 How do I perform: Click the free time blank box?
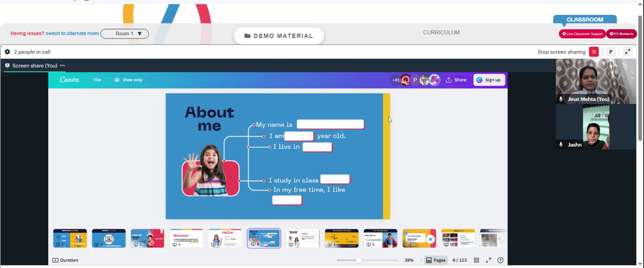pyautogui.click(x=287, y=200)
